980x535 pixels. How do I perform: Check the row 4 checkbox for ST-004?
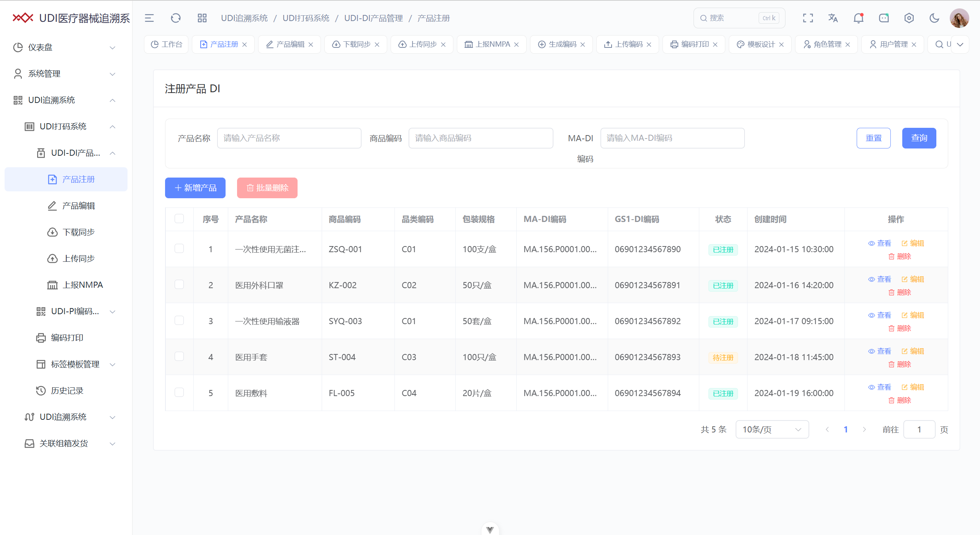coord(179,356)
